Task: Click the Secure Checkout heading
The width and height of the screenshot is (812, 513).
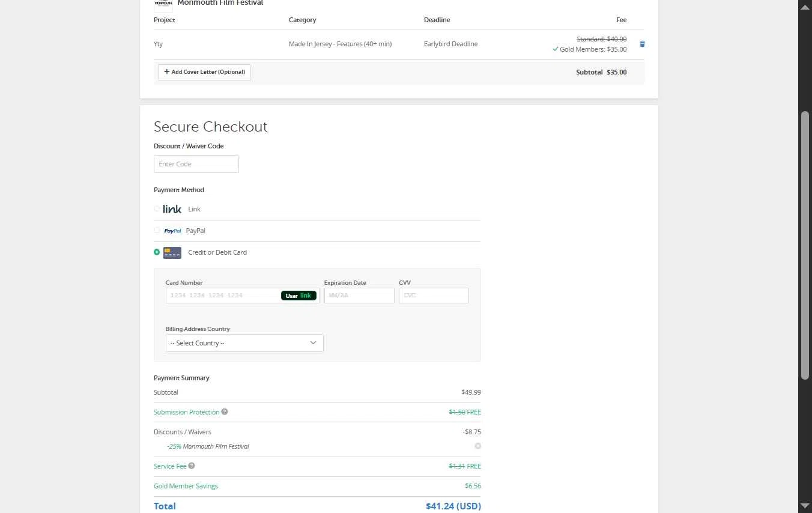Action: coord(210,127)
